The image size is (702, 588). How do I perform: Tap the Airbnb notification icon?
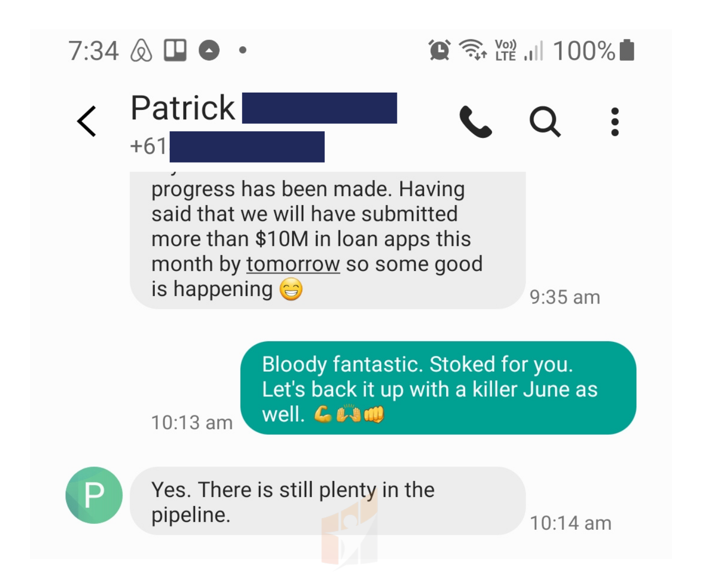click(x=141, y=50)
